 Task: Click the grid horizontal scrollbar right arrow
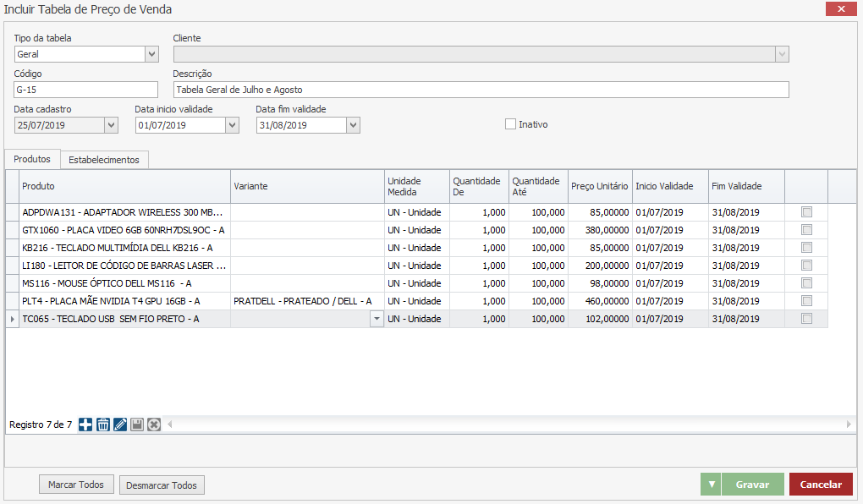click(x=849, y=425)
